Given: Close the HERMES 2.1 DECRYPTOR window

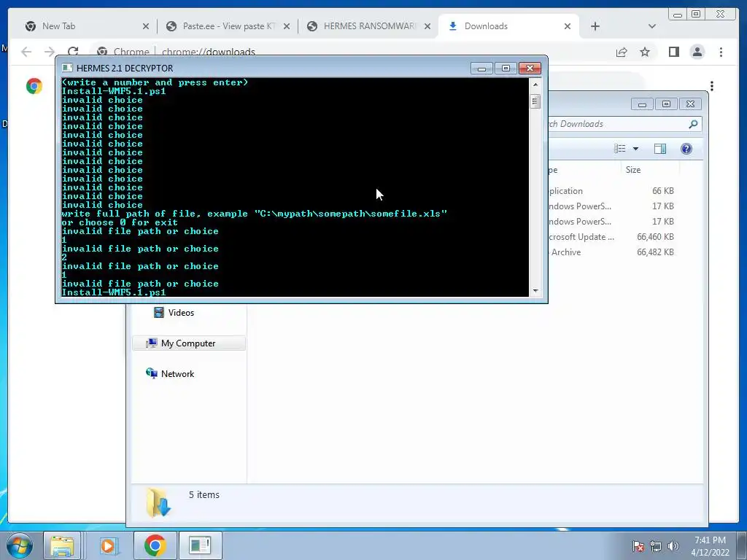Looking at the screenshot, I should [530, 68].
